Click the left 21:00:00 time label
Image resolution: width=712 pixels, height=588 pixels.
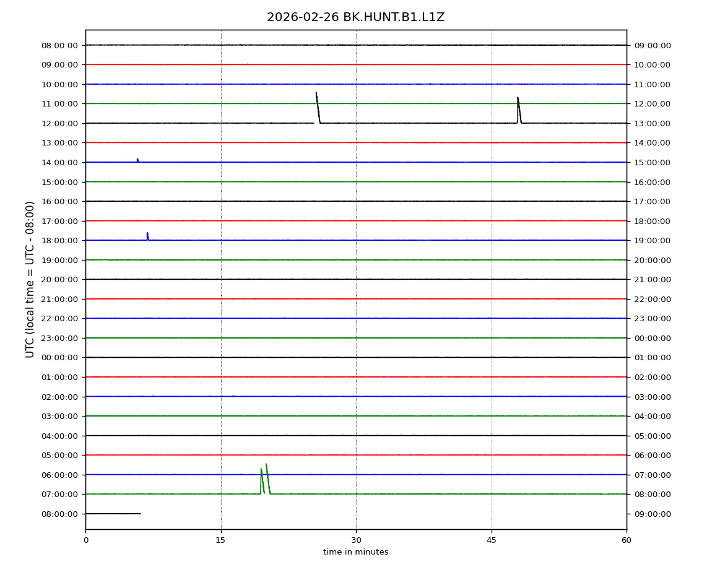point(59,299)
